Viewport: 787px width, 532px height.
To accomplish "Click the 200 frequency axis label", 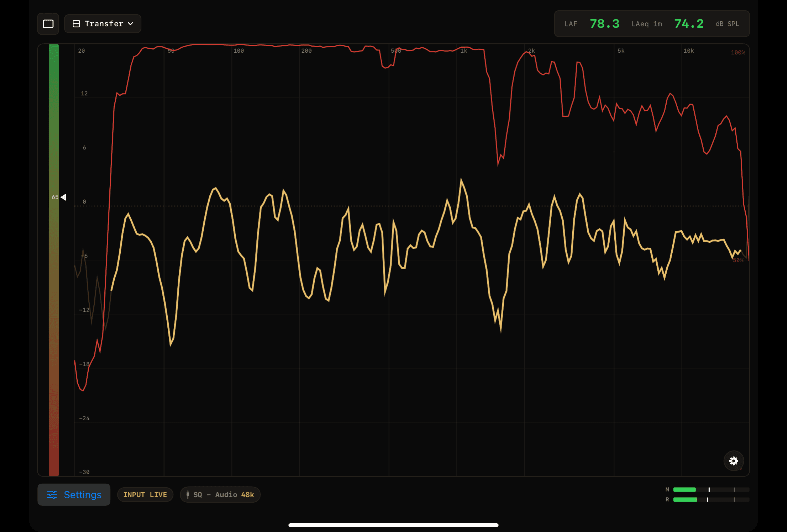I will (x=306, y=51).
